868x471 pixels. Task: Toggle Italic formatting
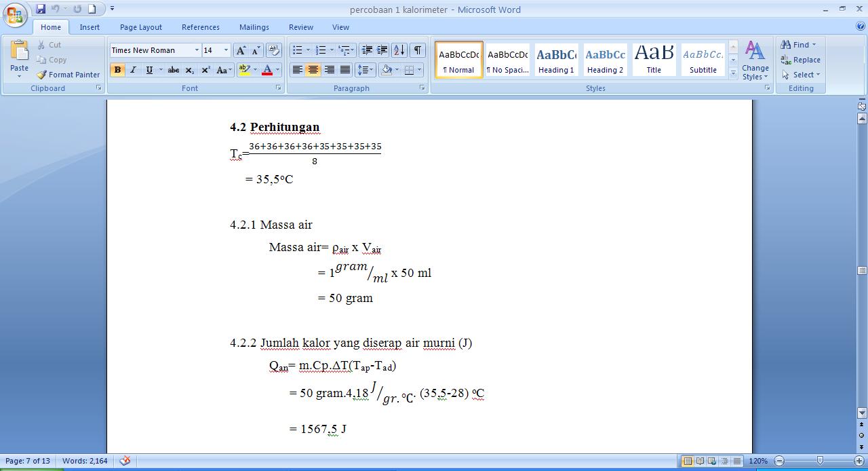133,70
